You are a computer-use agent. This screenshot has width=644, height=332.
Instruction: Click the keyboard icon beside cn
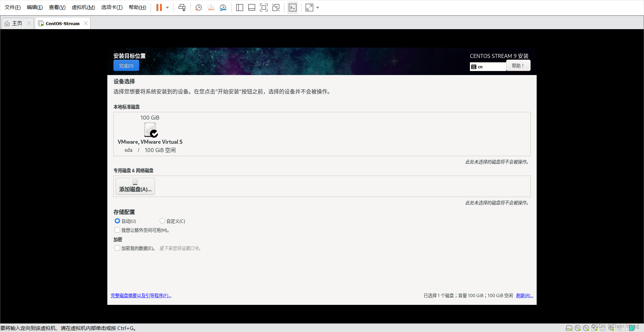coord(474,67)
